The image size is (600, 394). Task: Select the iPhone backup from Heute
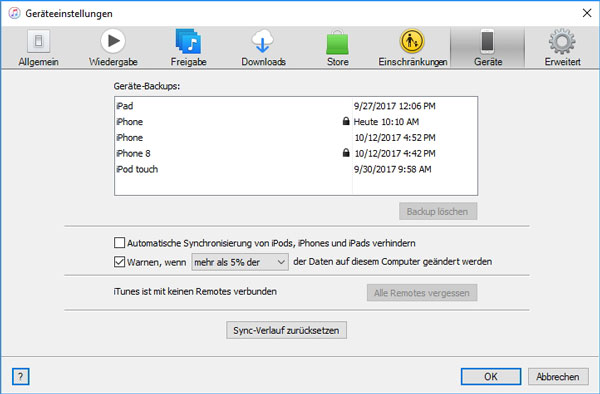click(x=296, y=122)
